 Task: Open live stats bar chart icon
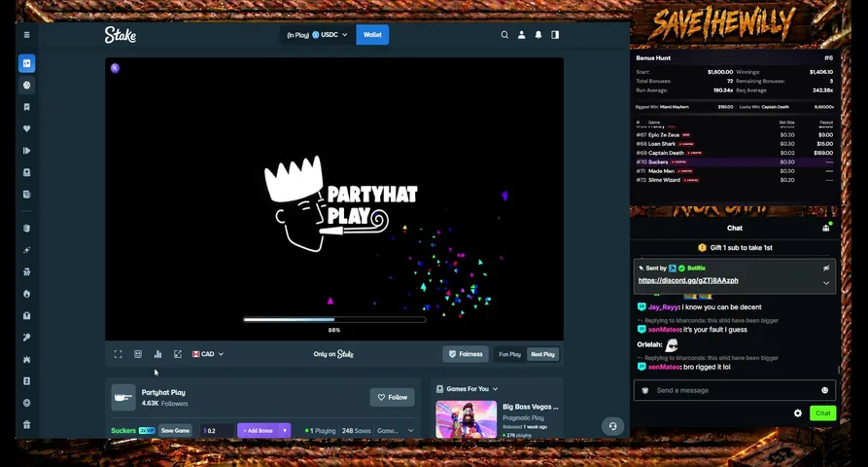click(x=157, y=354)
